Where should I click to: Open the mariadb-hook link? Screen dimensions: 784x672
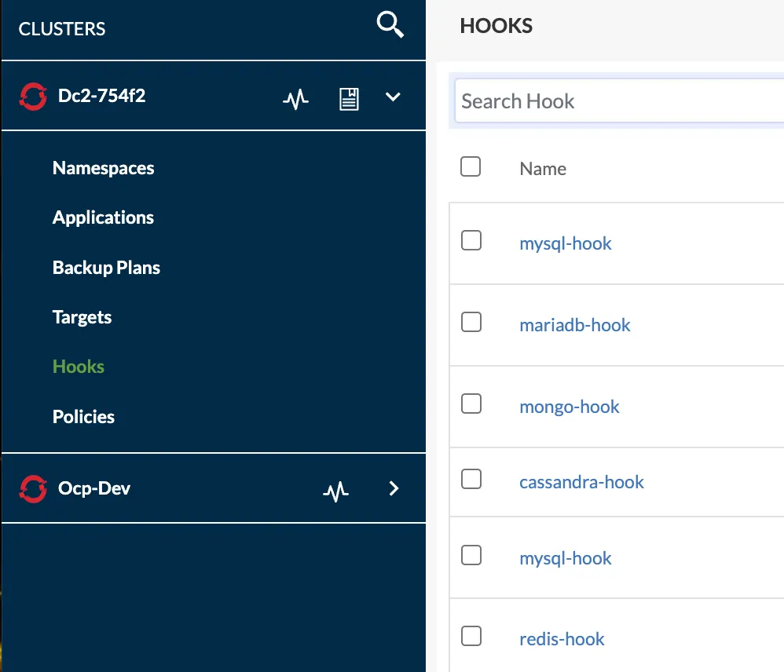(x=575, y=325)
